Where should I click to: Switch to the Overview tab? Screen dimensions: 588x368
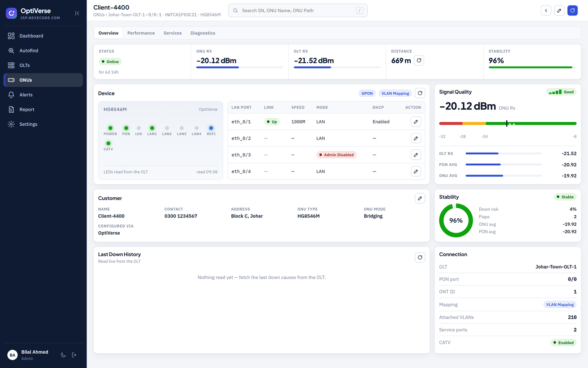pyautogui.click(x=108, y=33)
